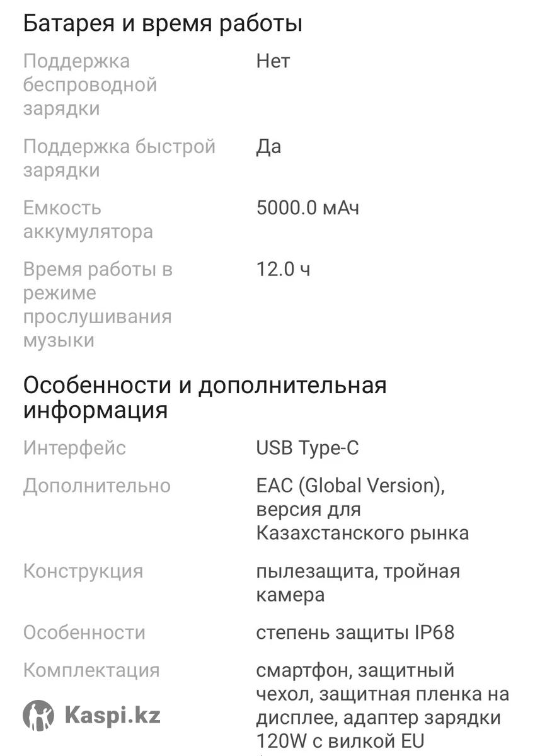
Task: Tap the 'Дополнительно' label
Action: pos(96,486)
